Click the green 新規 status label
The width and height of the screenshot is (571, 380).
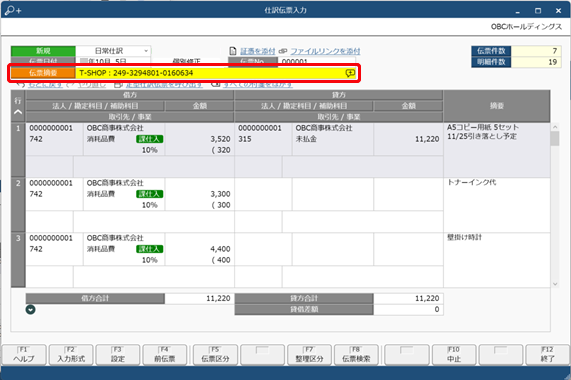43,51
